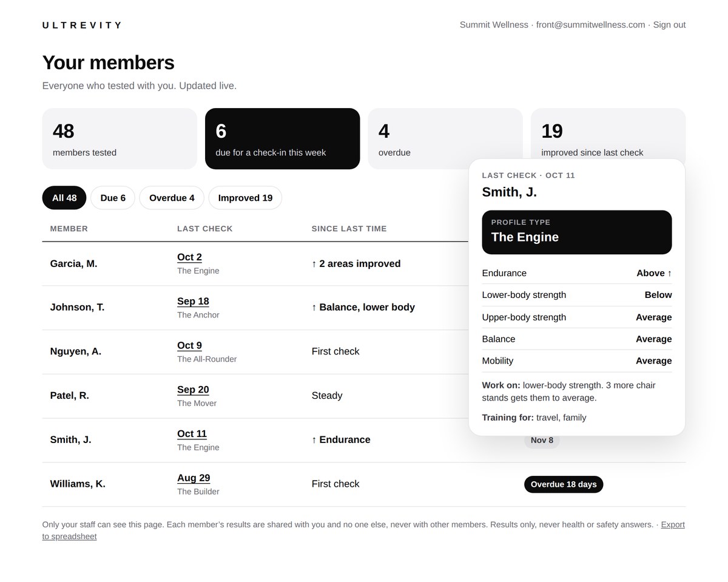Click 'The Builder' profile label
The height and width of the screenshot is (582, 728).
[x=198, y=492]
